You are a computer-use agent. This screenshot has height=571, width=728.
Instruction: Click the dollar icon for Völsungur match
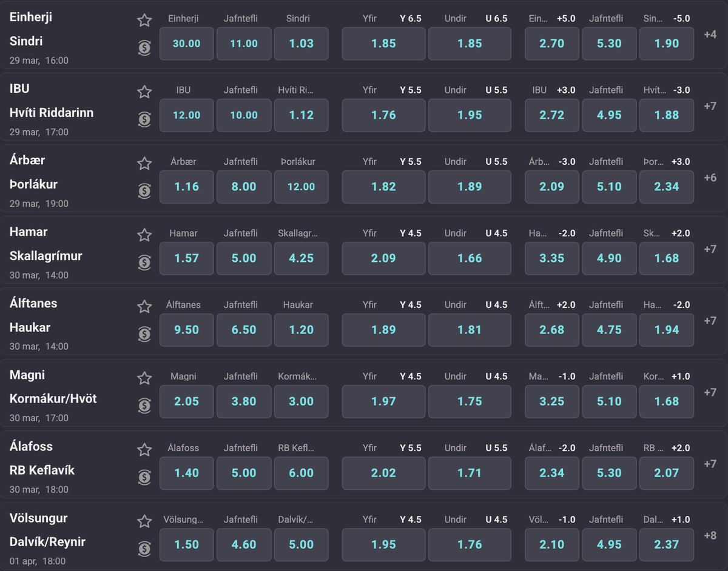(x=144, y=549)
